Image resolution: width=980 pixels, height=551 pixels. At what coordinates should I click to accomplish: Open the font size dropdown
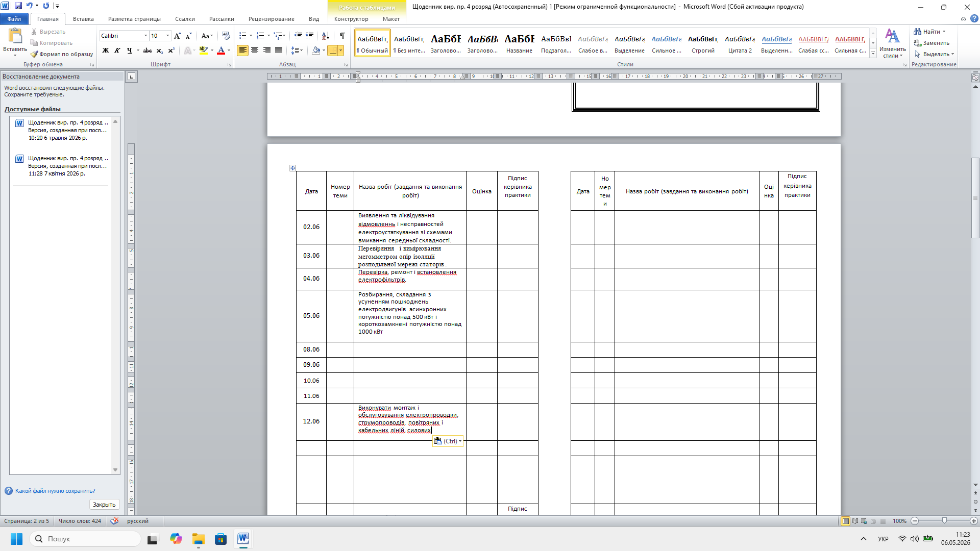coord(167,36)
